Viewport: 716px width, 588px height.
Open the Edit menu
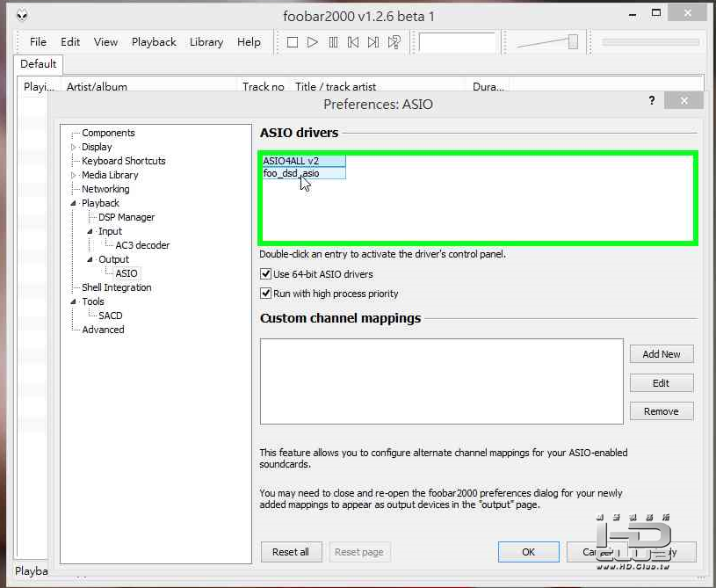70,42
